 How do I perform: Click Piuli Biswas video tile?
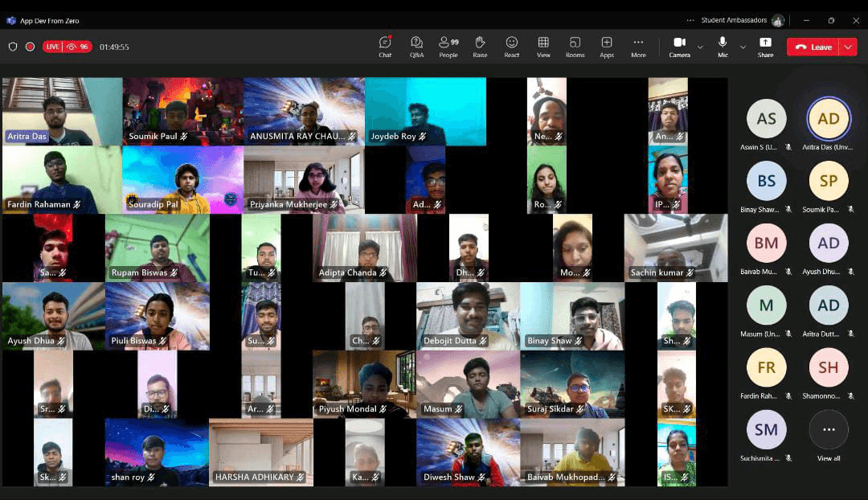click(x=158, y=316)
